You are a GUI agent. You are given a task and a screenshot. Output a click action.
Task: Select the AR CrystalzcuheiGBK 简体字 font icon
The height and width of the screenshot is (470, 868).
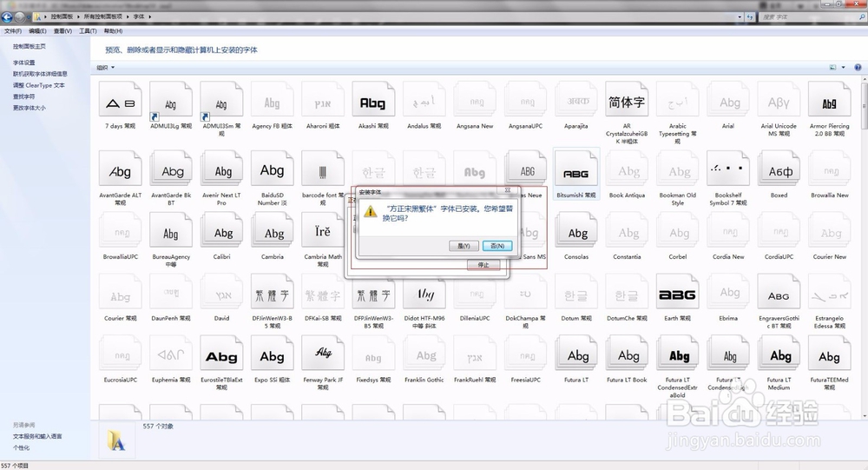click(627, 101)
